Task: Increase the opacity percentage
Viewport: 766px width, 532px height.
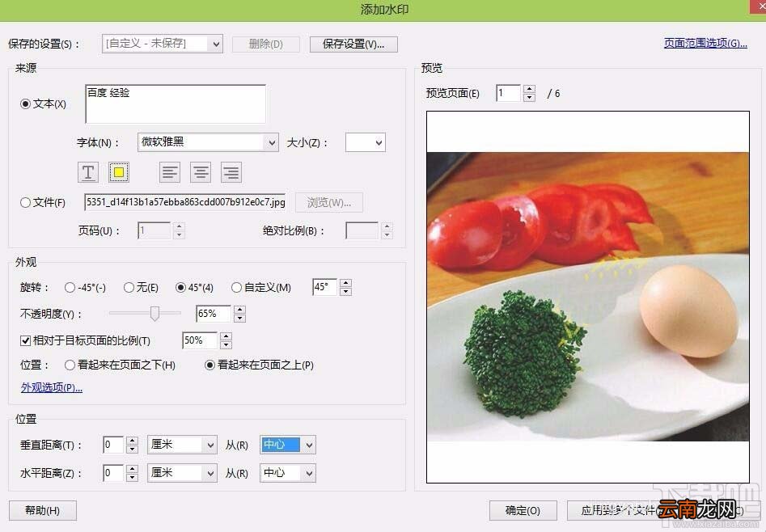Action: (239, 310)
